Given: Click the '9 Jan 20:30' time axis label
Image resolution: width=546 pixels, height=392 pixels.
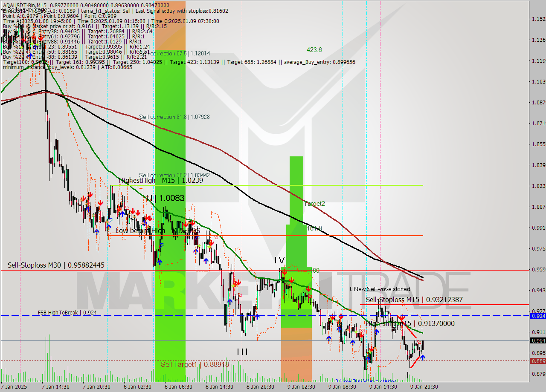Looking at the screenshot, I should point(424,387).
